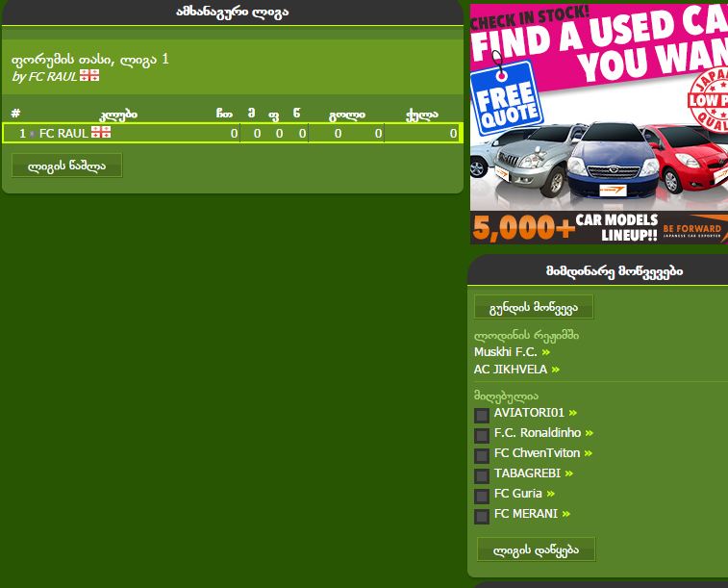Click the arrow icon after Muskhi F.C.
This screenshot has width=728, height=588.
[x=546, y=352]
